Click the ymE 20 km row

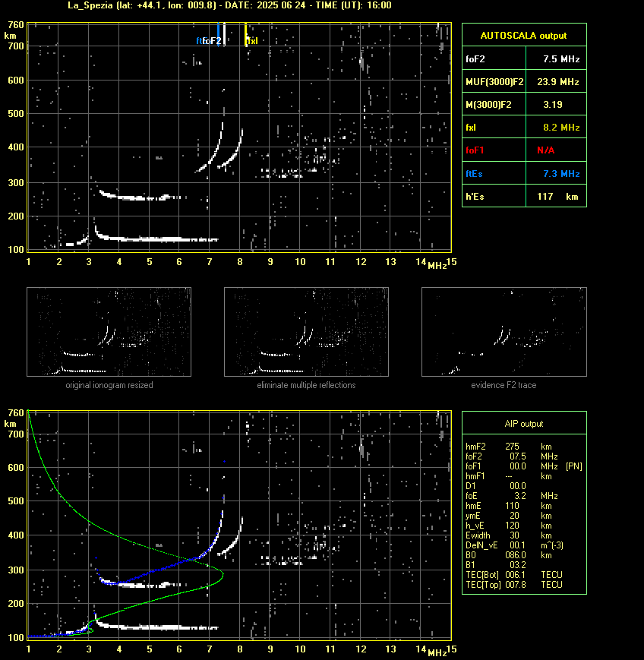pos(509,516)
